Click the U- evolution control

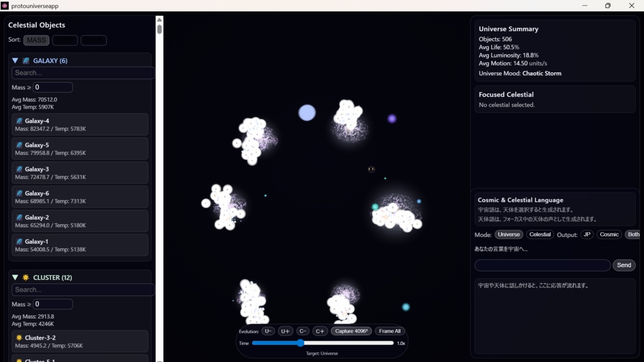point(268,331)
